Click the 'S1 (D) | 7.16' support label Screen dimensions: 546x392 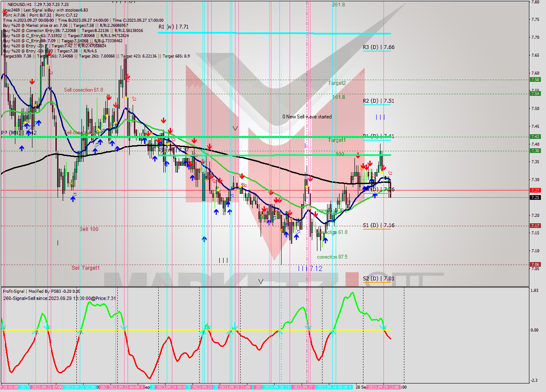point(378,225)
